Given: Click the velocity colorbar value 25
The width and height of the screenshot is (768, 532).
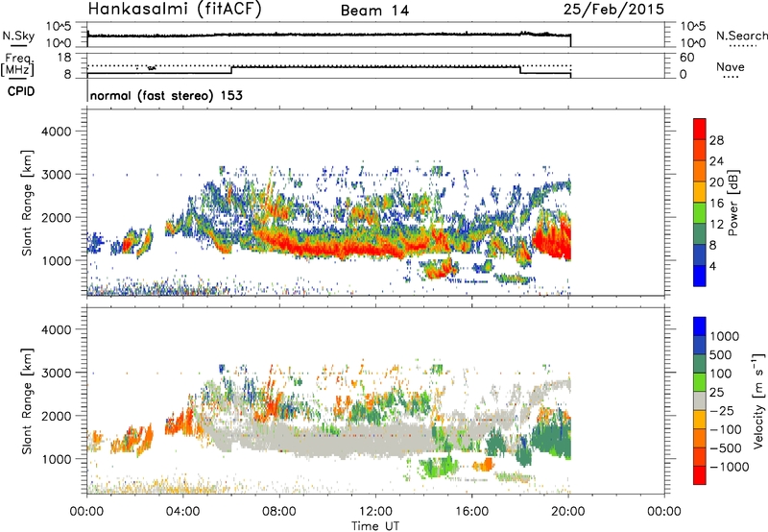Looking at the screenshot, I should [x=717, y=392].
